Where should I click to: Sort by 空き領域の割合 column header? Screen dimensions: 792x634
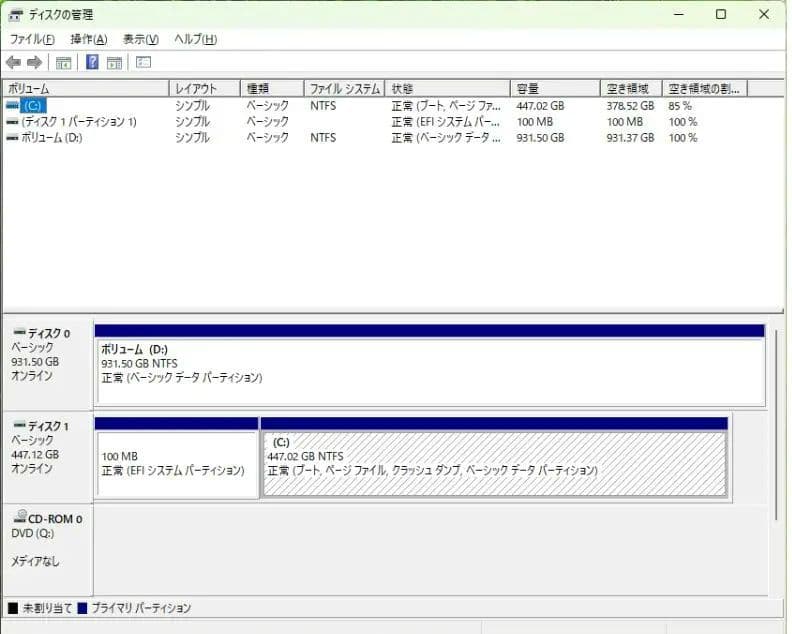(x=705, y=89)
